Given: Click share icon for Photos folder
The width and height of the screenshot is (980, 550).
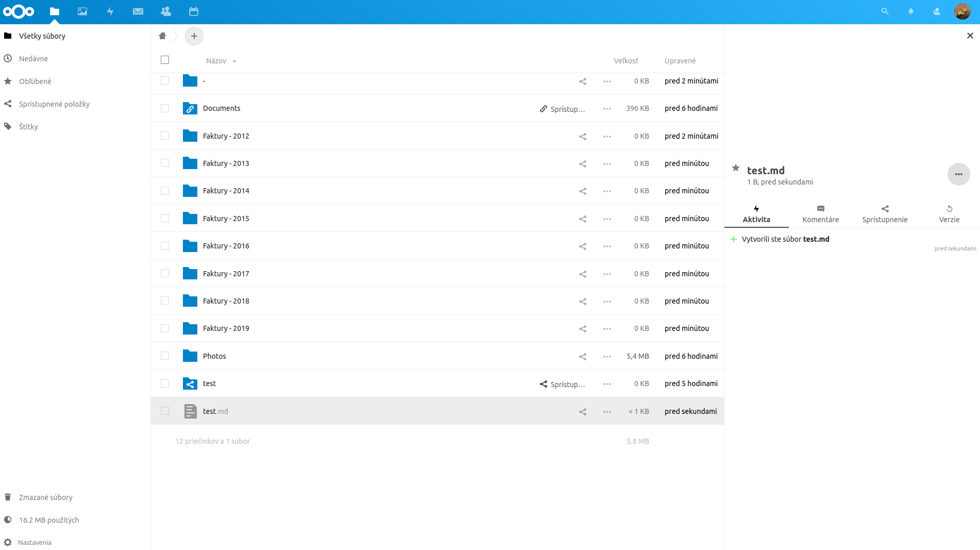Looking at the screenshot, I should click(582, 356).
